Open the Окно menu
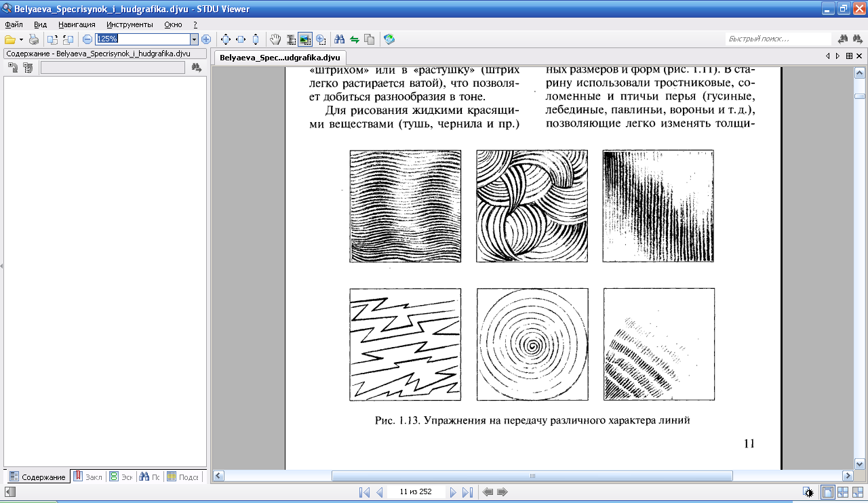This screenshot has height=503, width=868. point(173,24)
